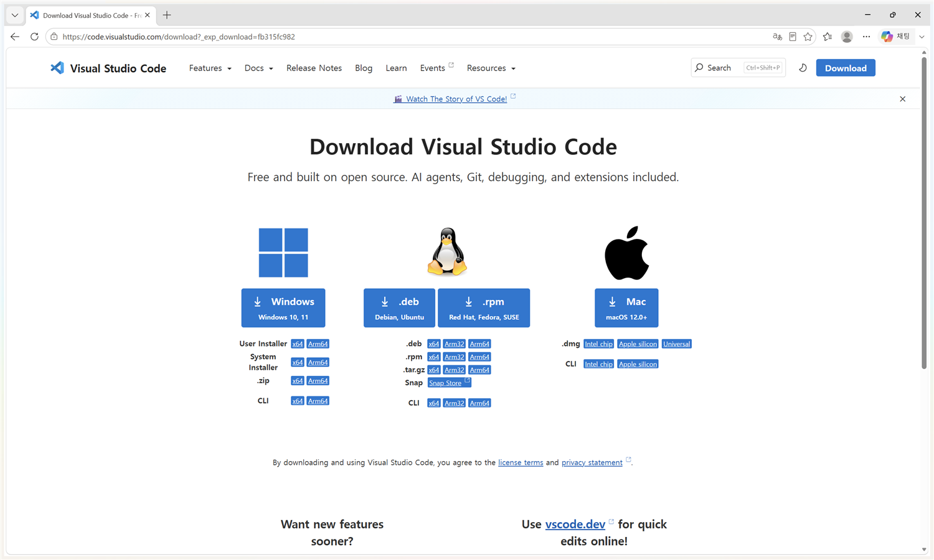Click the page vertical scrollbar thumb
934x560 pixels.
tap(924, 213)
